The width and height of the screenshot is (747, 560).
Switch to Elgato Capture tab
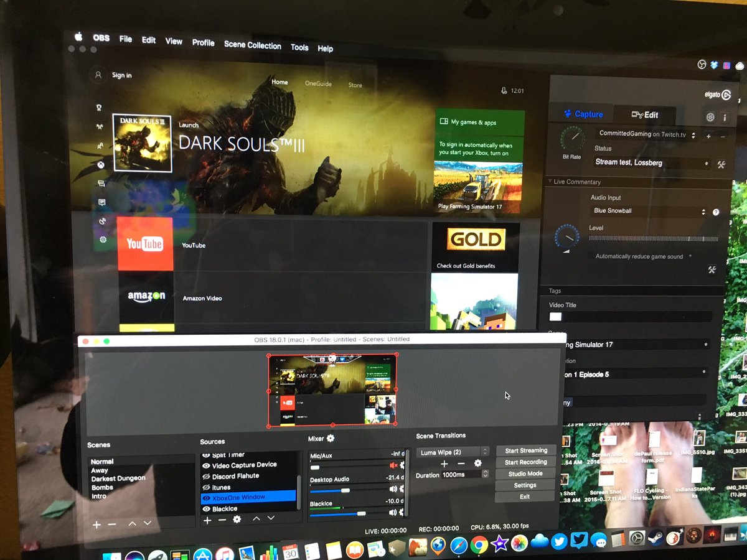583,114
